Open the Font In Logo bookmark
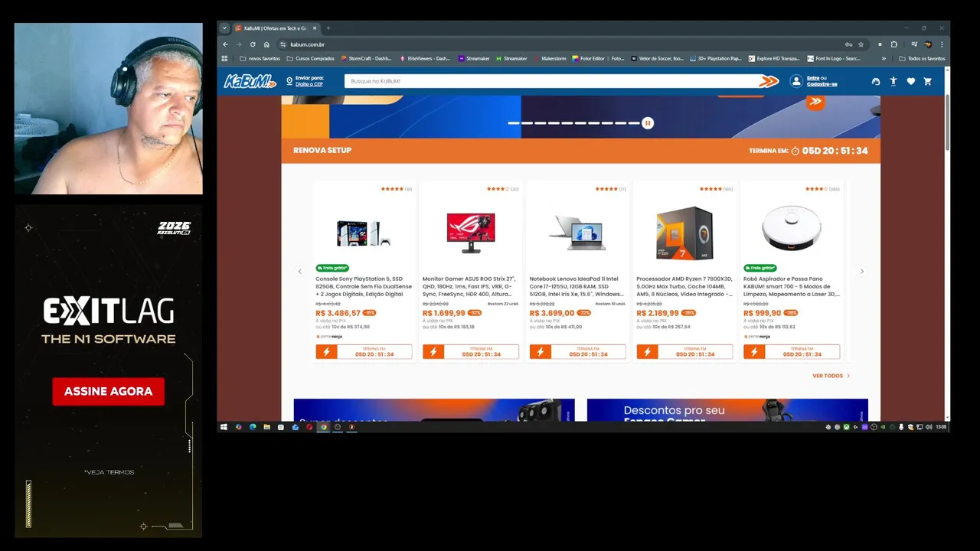980x551 pixels. click(x=834, y=58)
